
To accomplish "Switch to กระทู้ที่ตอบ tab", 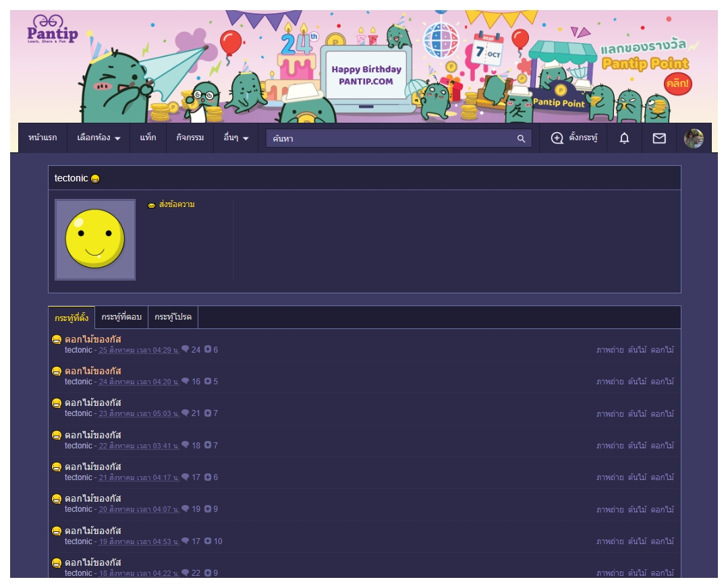I will point(121,317).
